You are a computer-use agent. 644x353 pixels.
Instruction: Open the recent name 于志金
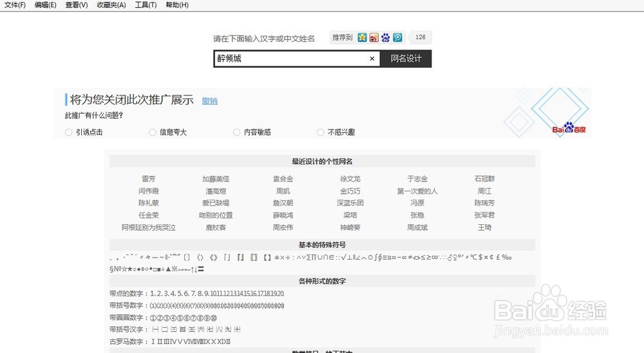pos(417,179)
